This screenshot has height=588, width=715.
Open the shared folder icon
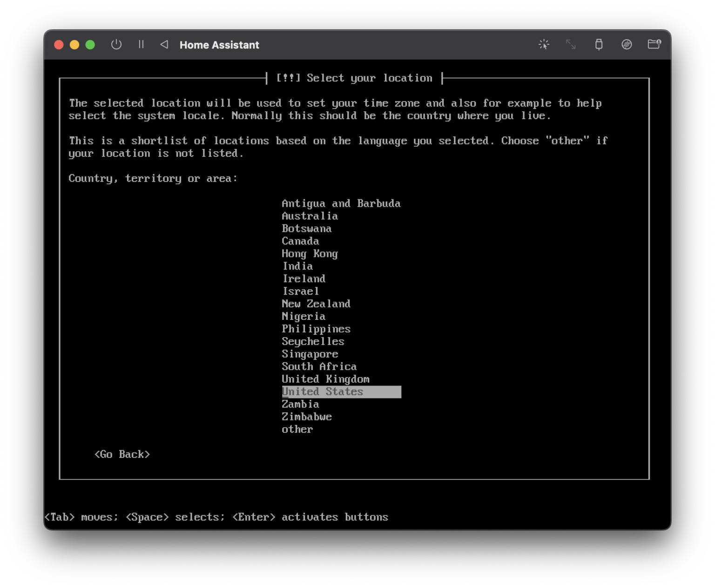(x=654, y=45)
